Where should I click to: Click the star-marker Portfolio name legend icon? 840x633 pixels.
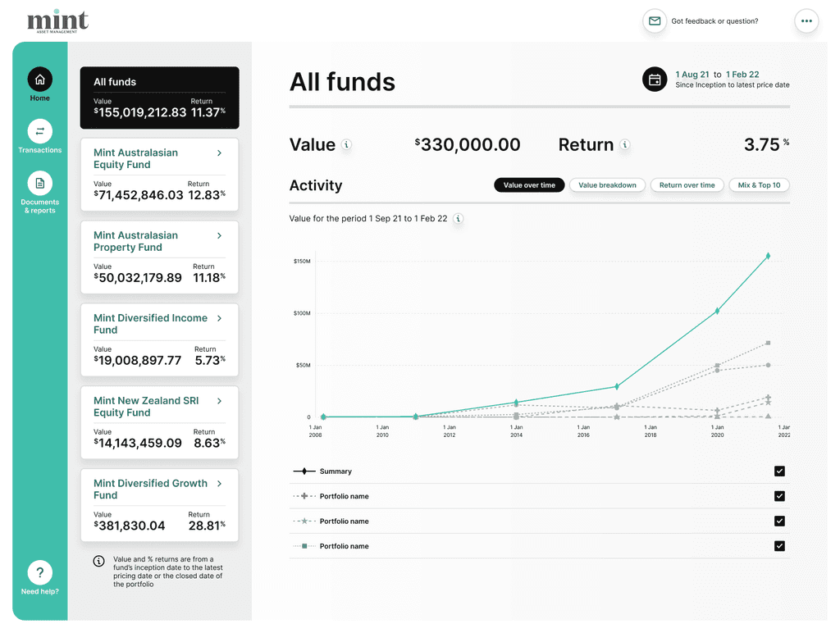point(304,521)
